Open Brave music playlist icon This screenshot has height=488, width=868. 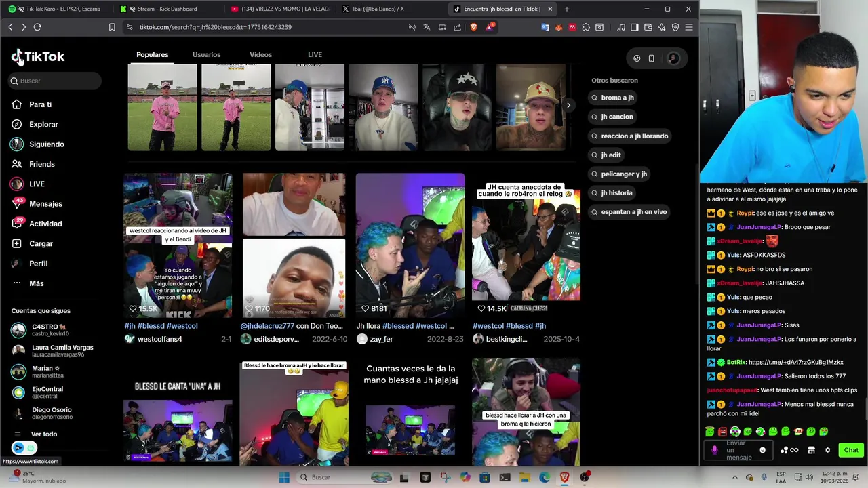coord(621,27)
